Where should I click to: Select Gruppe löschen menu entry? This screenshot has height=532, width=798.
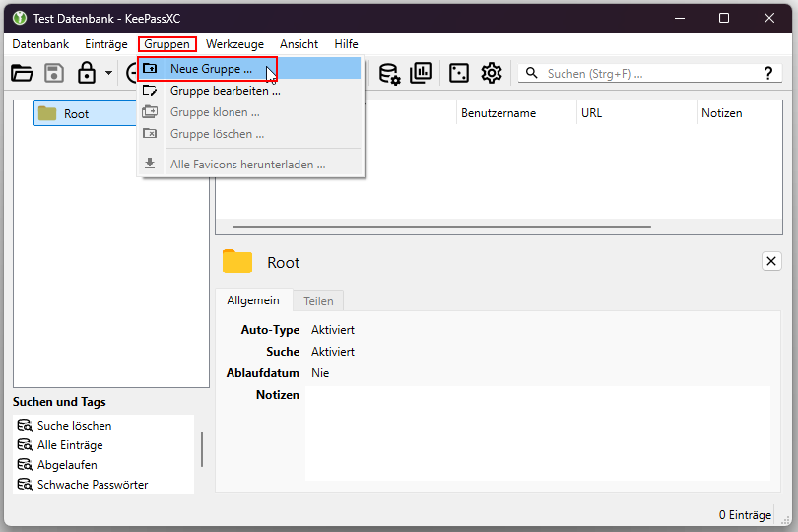tap(249, 134)
